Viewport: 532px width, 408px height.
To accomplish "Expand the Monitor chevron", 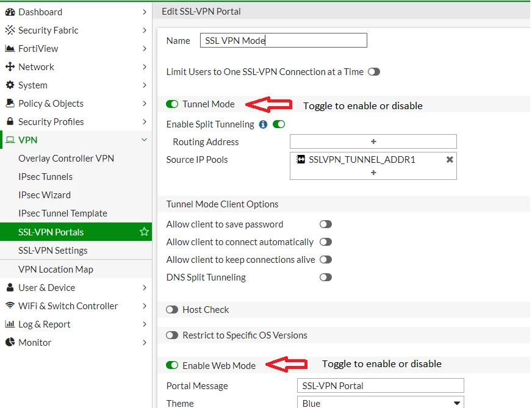I will tap(145, 342).
